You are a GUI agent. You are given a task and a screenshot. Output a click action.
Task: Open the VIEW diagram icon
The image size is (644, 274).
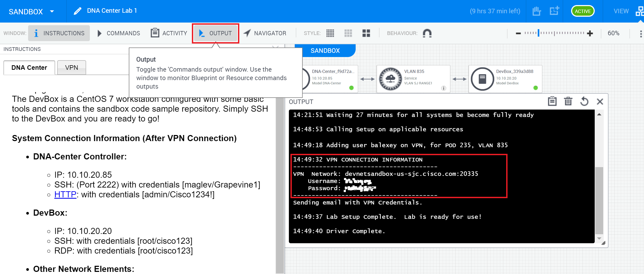pos(640,11)
